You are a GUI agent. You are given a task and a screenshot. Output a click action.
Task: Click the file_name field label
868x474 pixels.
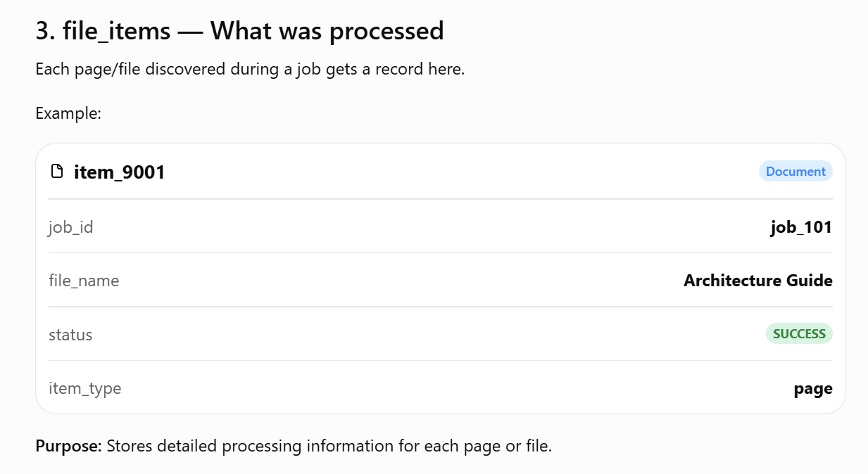84,281
